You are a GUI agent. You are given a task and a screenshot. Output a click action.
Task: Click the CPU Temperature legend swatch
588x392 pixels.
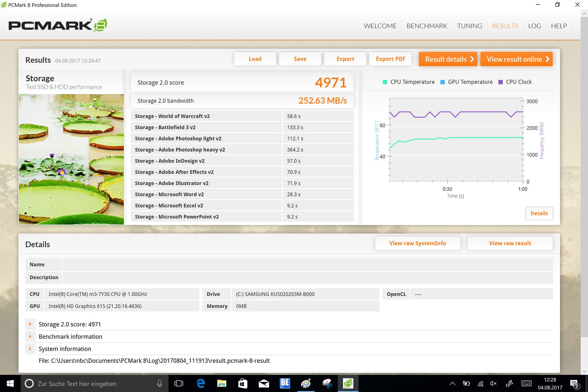[x=385, y=82]
